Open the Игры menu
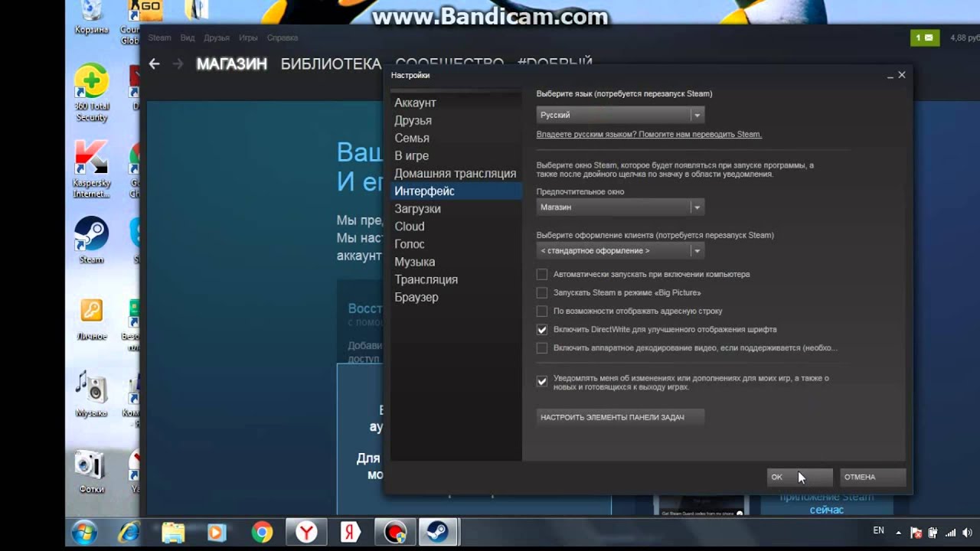The height and width of the screenshot is (551, 980). coord(248,37)
